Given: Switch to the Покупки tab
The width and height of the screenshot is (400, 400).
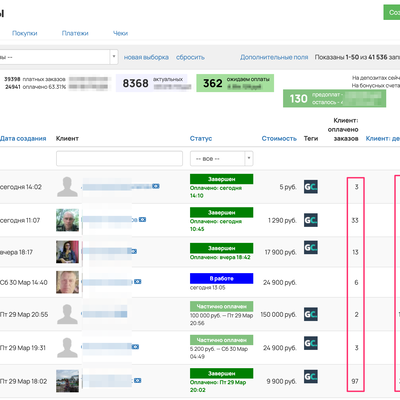Looking at the screenshot, I should (x=25, y=33).
